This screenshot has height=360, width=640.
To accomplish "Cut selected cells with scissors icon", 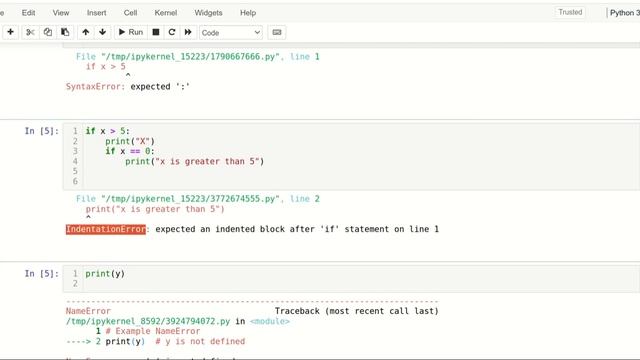I will (x=30, y=32).
